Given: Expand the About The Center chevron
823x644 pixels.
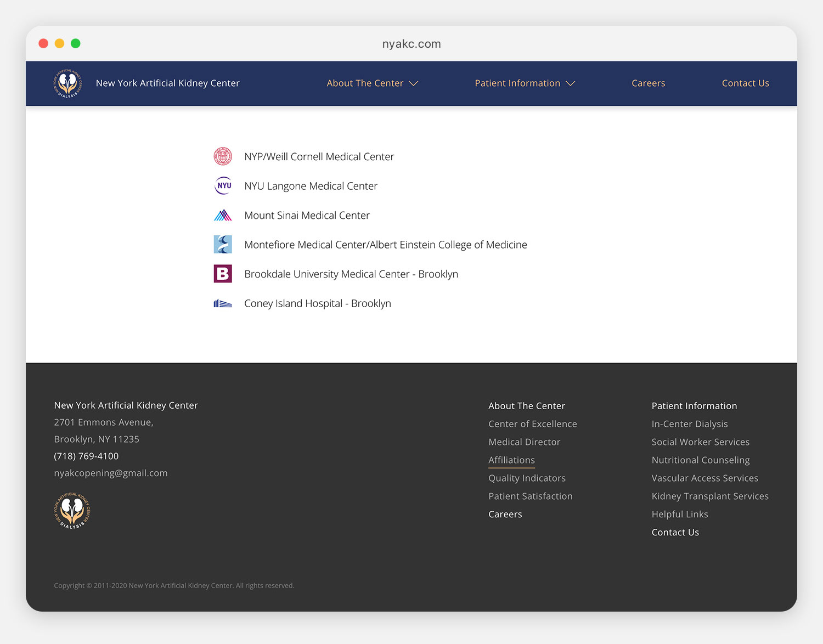Looking at the screenshot, I should pos(414,83).
